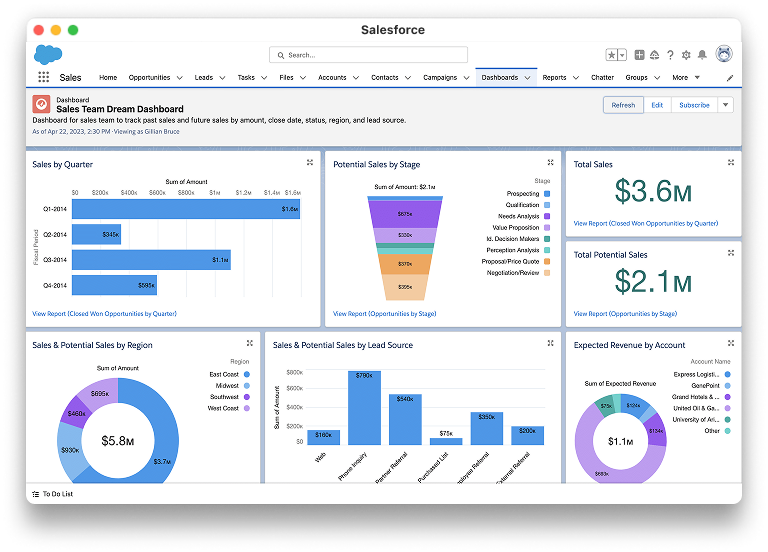
Task: Switch to the Accounts tab
Action: (x=332, y=77)
